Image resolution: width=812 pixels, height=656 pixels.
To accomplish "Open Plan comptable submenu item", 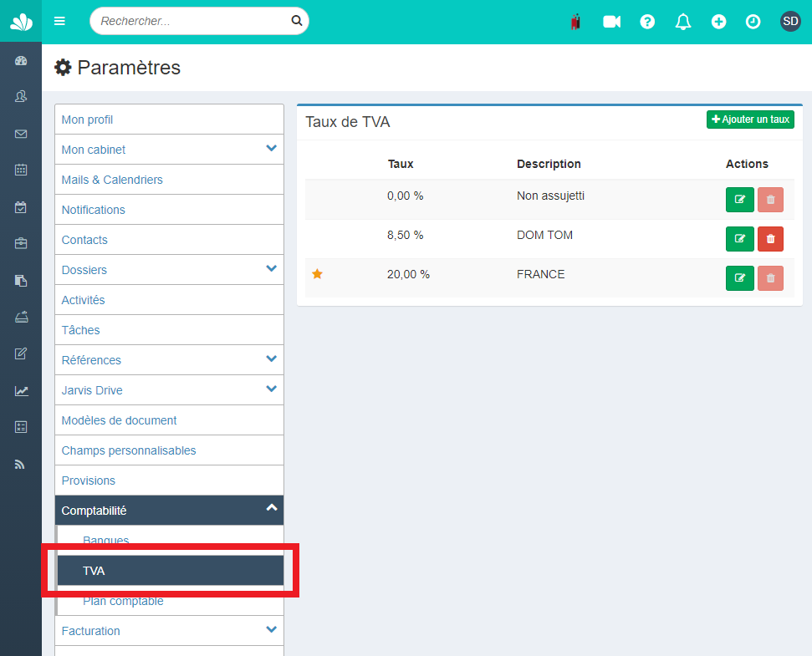I will (171, 601).
